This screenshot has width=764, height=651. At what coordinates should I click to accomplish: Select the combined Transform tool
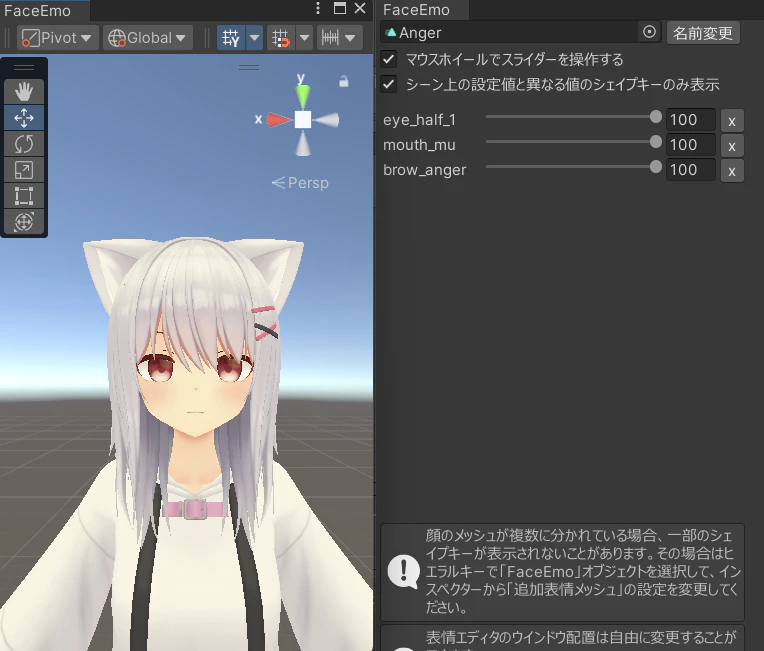point(24,222)
